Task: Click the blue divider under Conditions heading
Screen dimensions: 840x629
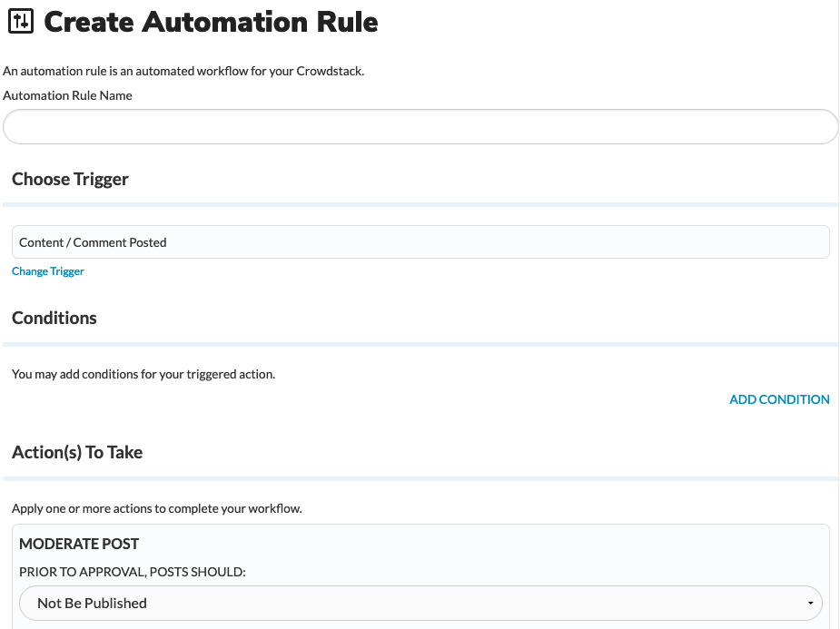Action: pos(420,344)
